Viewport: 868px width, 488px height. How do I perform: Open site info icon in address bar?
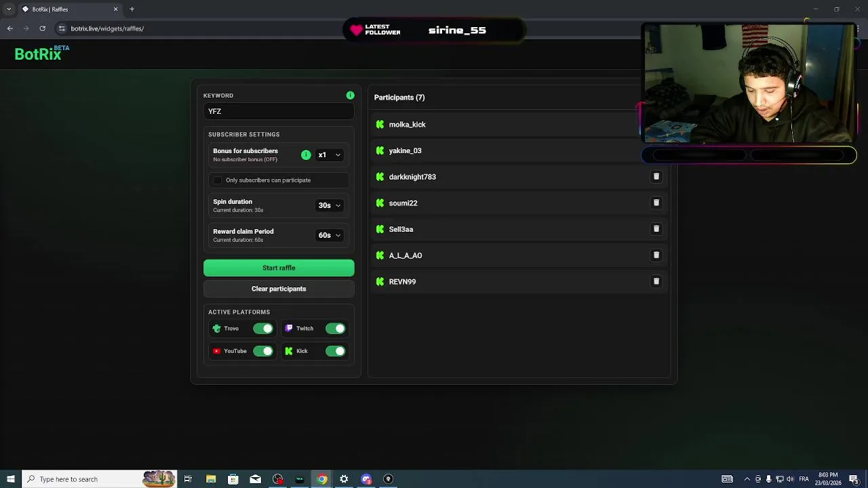[x=62, y=28]
